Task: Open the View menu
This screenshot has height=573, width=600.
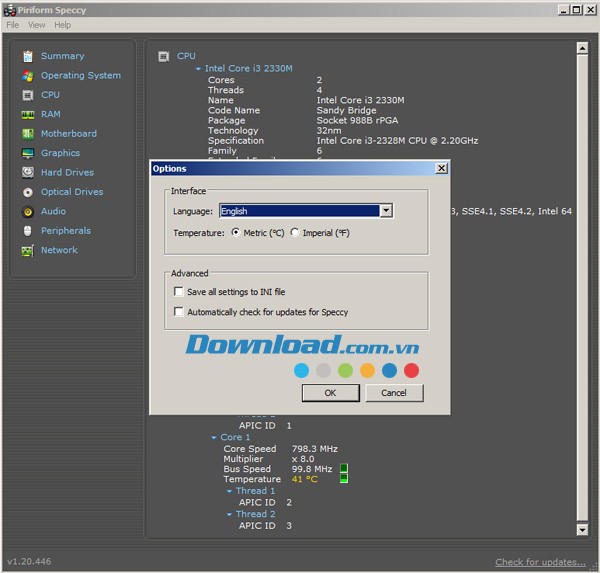Action: pos(37,25)
